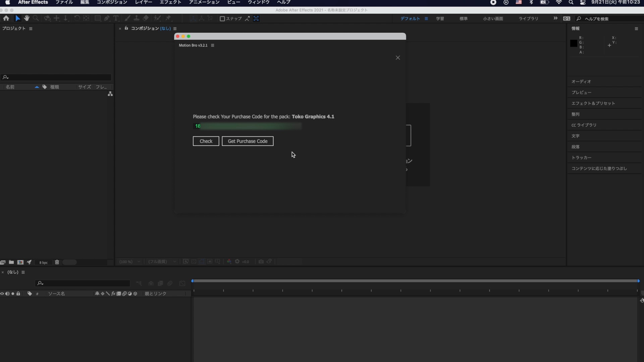The image size is (644, 362).
Task: Click the Get Purchase Code button
Action: click(x=248, y=141)
